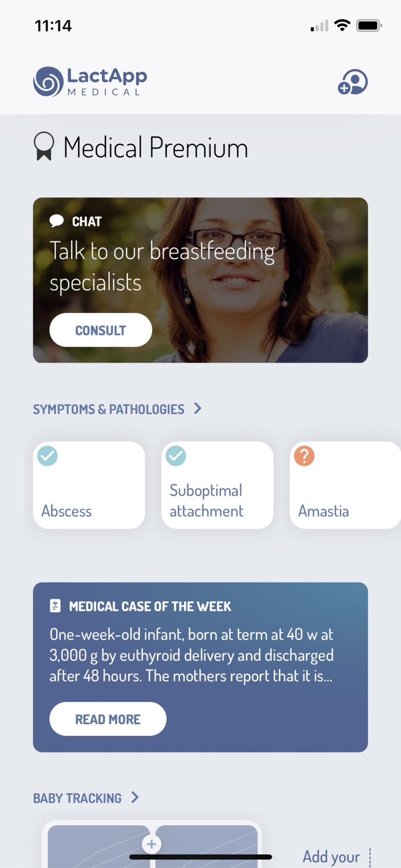Viewport: 401px width, 868px height.
Task: Open the add-contact profile icon
Action: tap(352, 82)
